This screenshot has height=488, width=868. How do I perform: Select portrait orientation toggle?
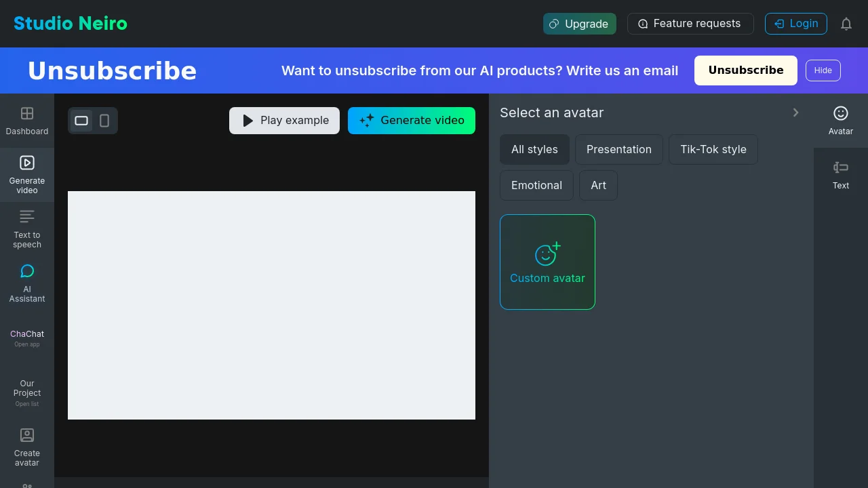pos(104,121)
